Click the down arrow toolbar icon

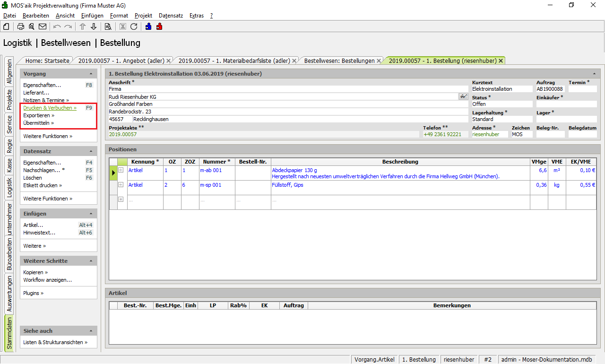94,26
